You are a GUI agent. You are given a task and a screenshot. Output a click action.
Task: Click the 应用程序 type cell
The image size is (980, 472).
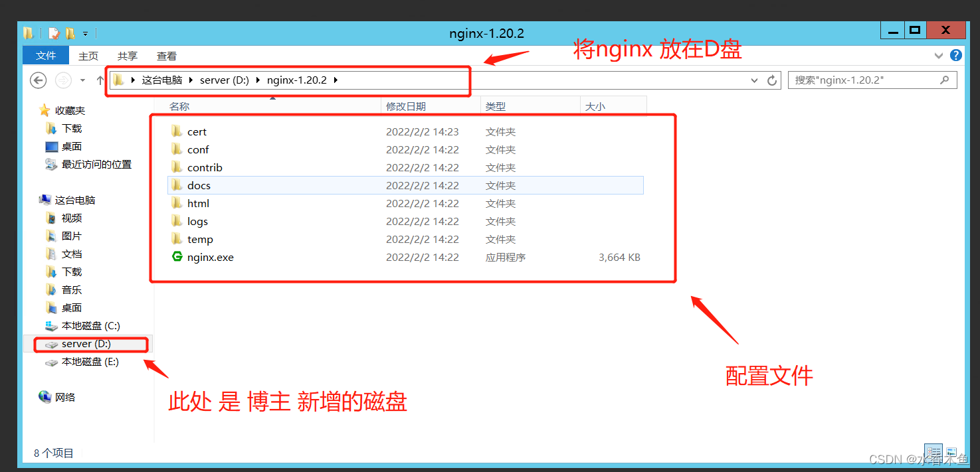tap(506, 257)
